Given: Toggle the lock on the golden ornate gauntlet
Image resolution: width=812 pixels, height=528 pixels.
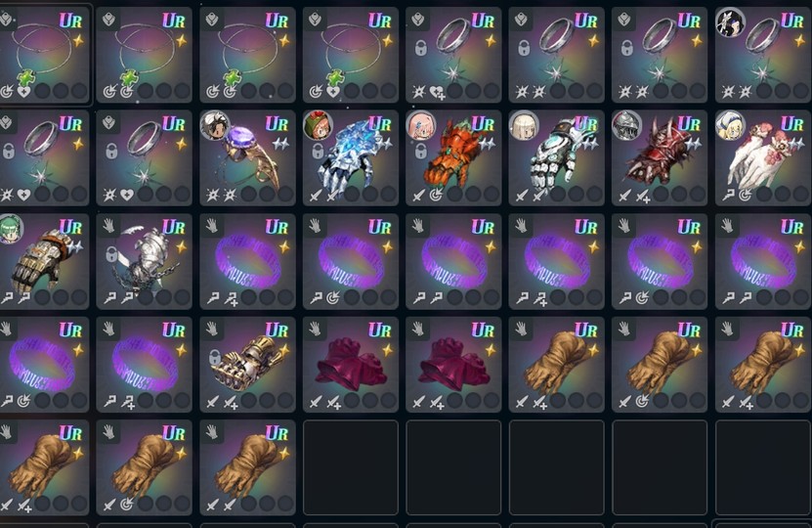Looking at the screenshot, I should pyautogui.click(x=215, y=358).
